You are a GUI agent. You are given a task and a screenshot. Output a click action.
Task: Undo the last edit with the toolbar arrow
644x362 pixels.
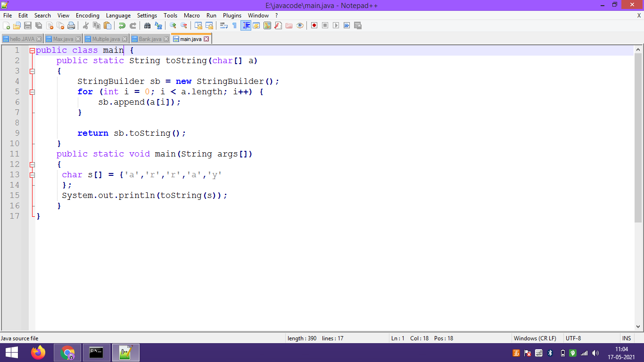[121, 25]
